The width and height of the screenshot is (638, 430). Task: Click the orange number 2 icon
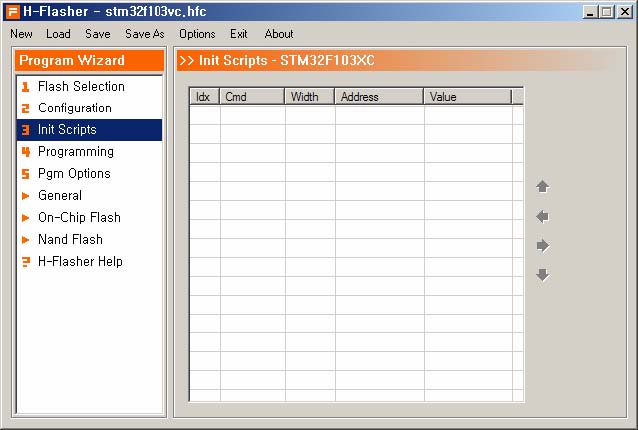pos(25,108)
